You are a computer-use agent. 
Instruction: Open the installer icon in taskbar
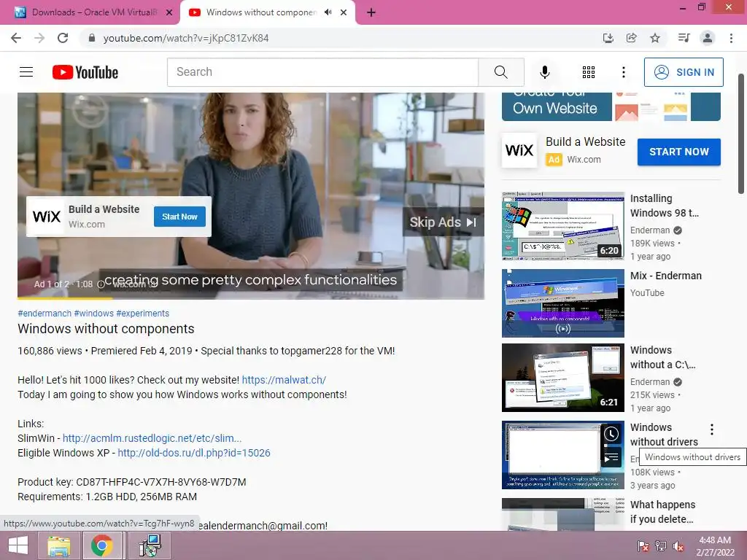point(150,545)
